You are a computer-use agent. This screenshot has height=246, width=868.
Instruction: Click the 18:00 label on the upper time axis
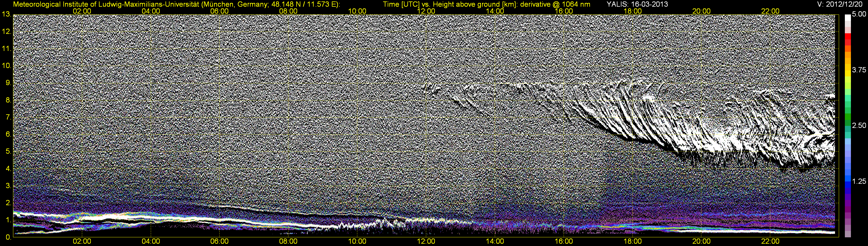pos(632,11)
